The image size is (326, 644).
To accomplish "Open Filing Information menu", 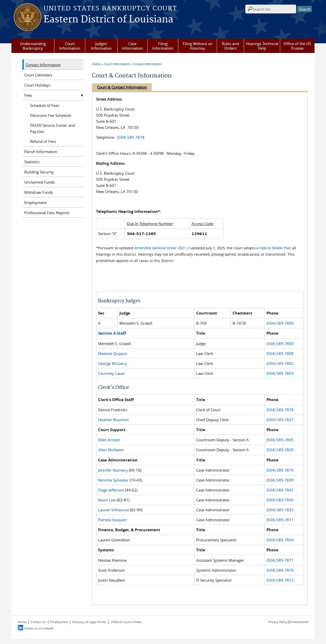I will point(163,46).
